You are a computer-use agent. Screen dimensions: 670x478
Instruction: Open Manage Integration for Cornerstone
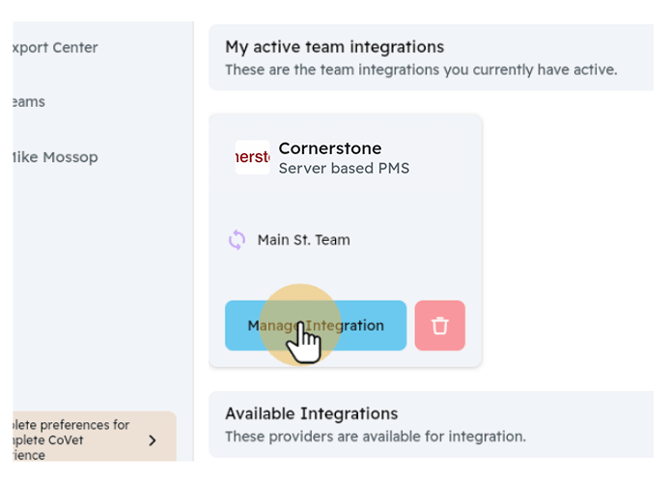click(315, 325)
